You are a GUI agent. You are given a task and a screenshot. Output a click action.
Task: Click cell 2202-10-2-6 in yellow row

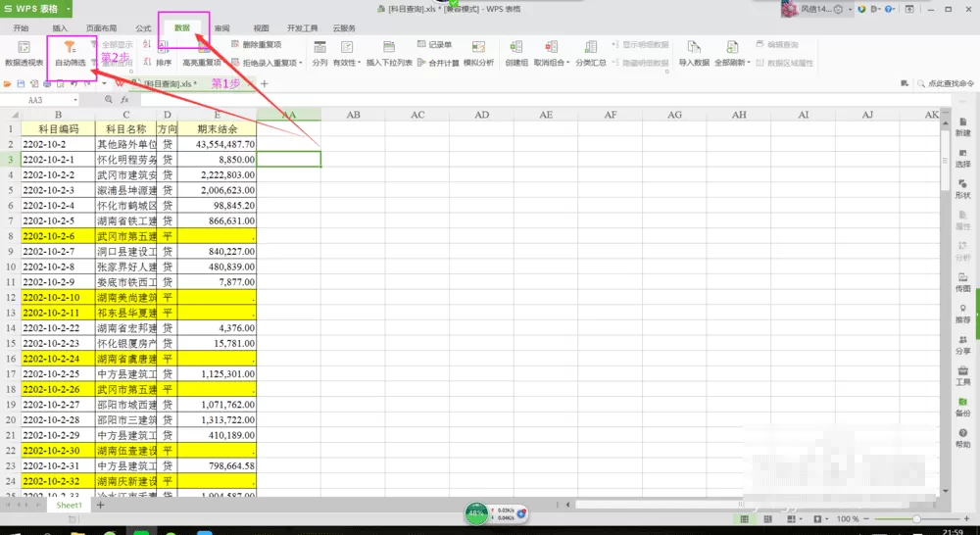(x=58, y=235)
